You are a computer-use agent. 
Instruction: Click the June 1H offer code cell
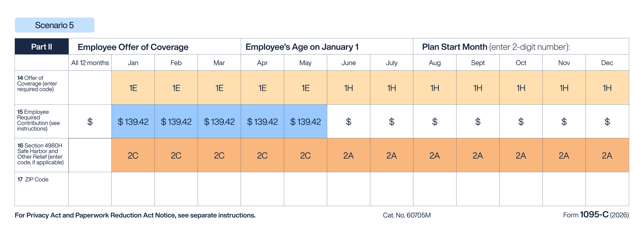[x=348, y=88]
